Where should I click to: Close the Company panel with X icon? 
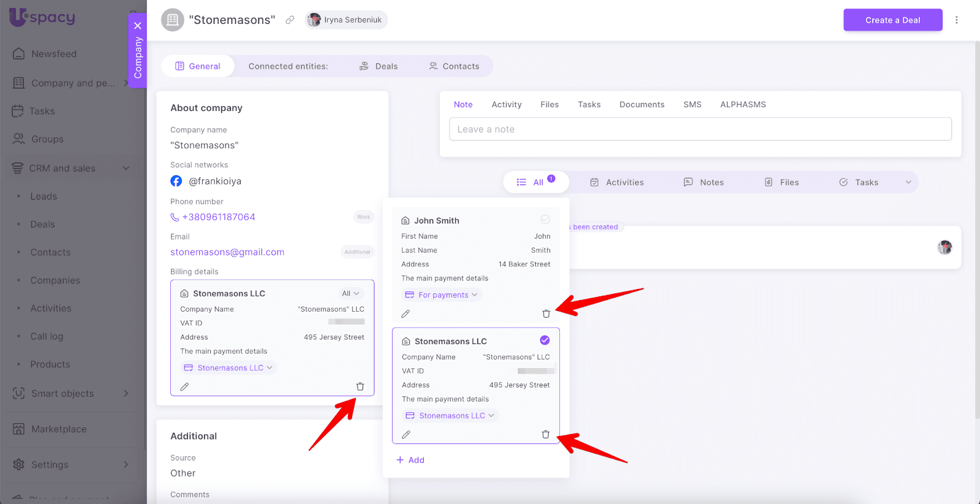point(138,26)
